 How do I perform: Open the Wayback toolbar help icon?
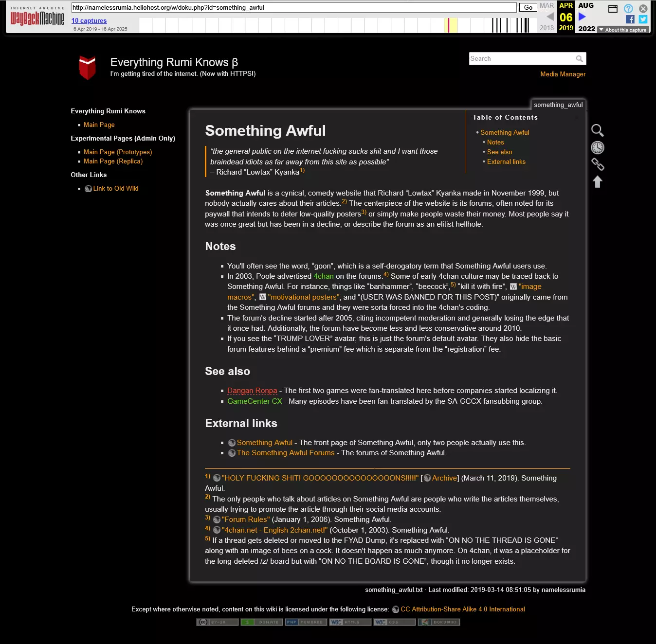coord(628,8)
